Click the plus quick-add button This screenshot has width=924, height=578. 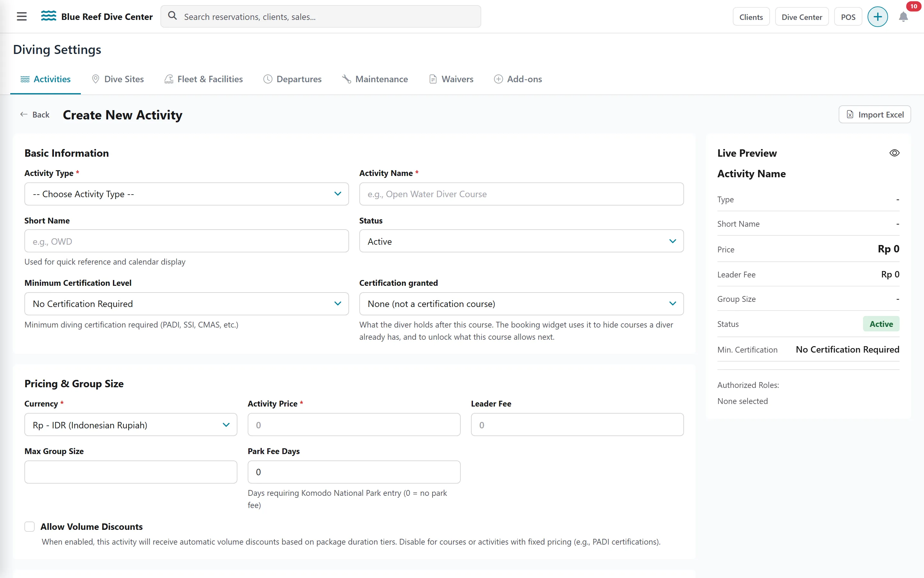point(877,17)
